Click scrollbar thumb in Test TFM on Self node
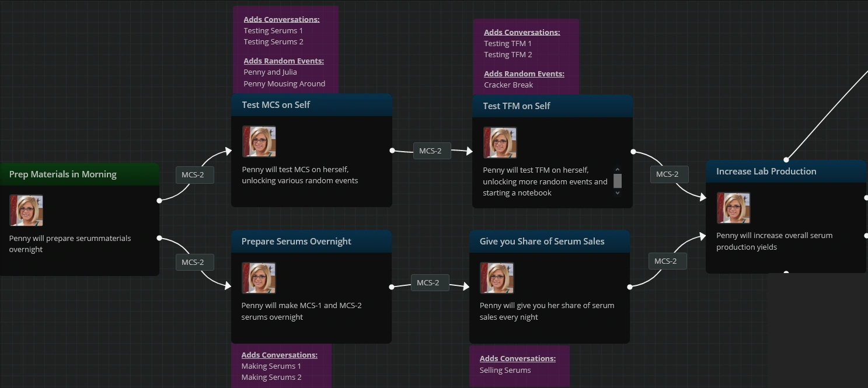 tap(618, 181)
